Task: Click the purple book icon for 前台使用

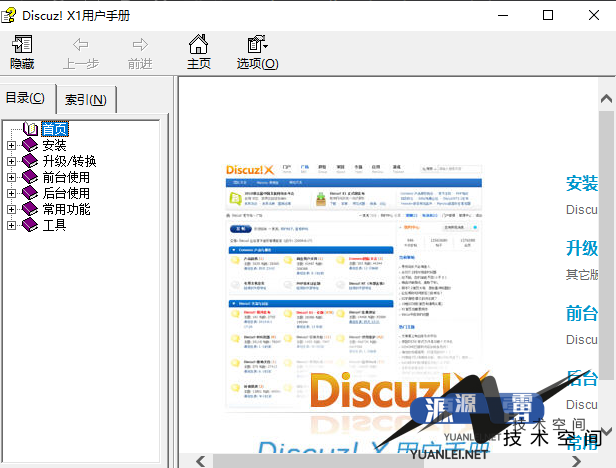Action: tap(30, 177)
